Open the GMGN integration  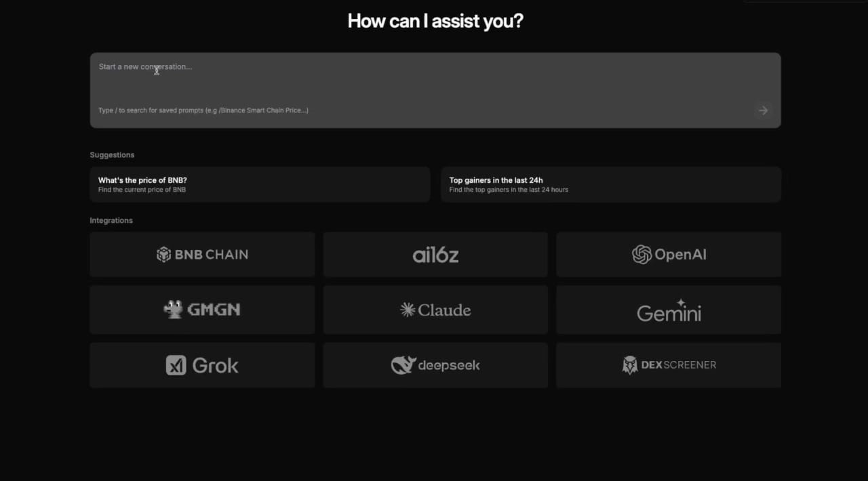(202, 310)
